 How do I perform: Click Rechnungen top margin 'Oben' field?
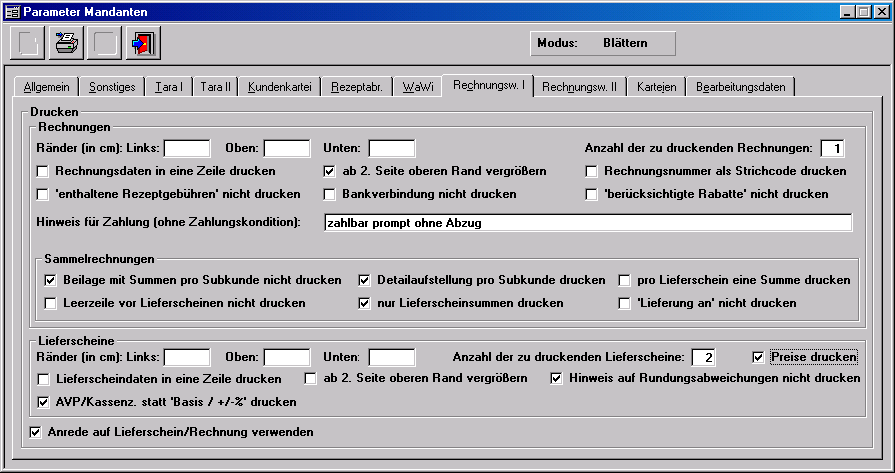[x=287, y=148]
